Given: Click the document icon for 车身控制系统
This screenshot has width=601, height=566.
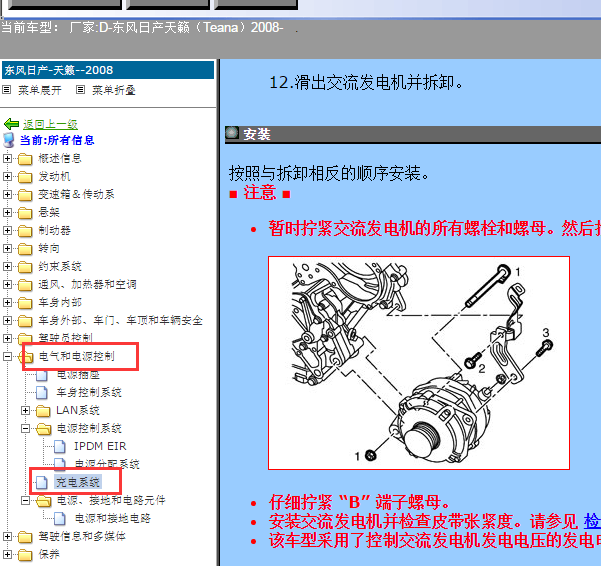Looking at the screenshot, I should coord(42,392).
